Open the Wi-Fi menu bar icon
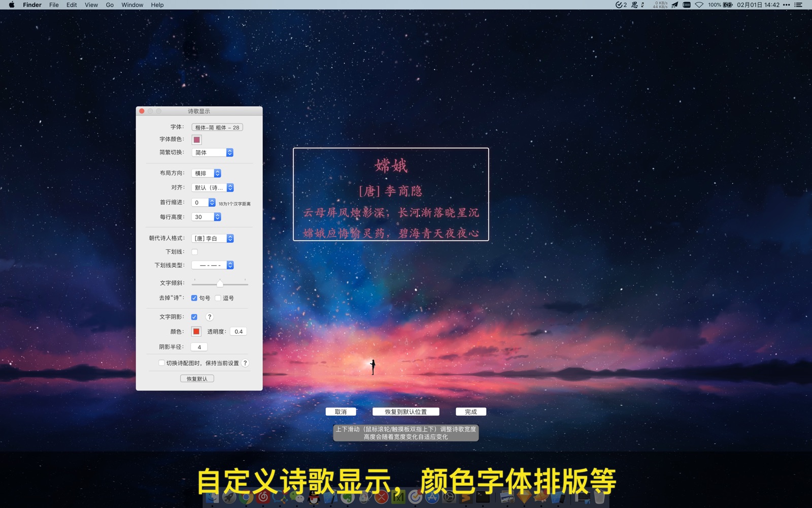 699,5
